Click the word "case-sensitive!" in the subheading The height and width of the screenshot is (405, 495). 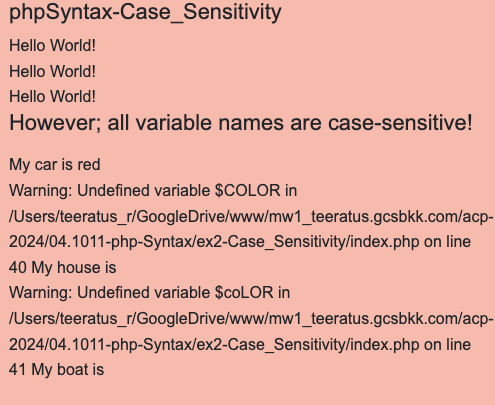pos(400,123)
